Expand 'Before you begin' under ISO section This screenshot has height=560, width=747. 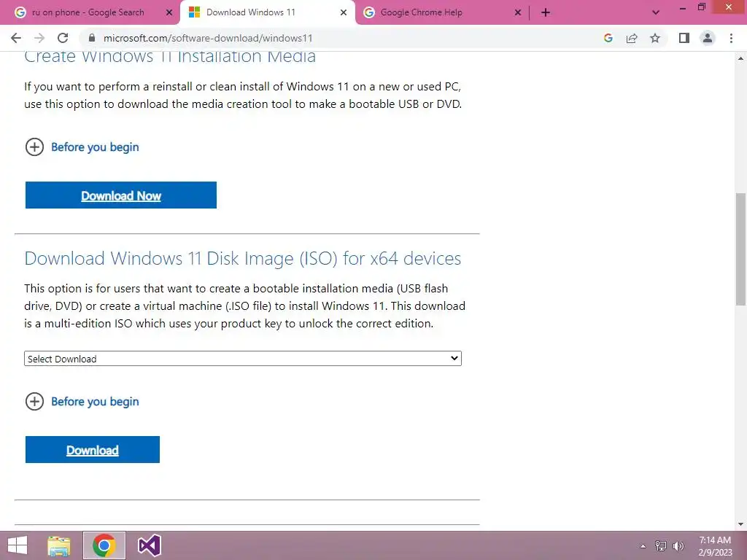click(x=82, y=402)
